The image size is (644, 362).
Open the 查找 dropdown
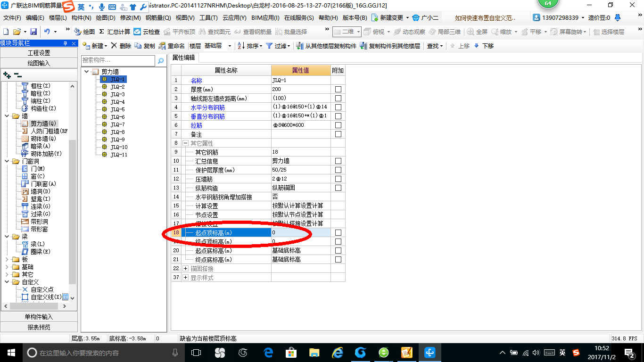tap(435, 46)
